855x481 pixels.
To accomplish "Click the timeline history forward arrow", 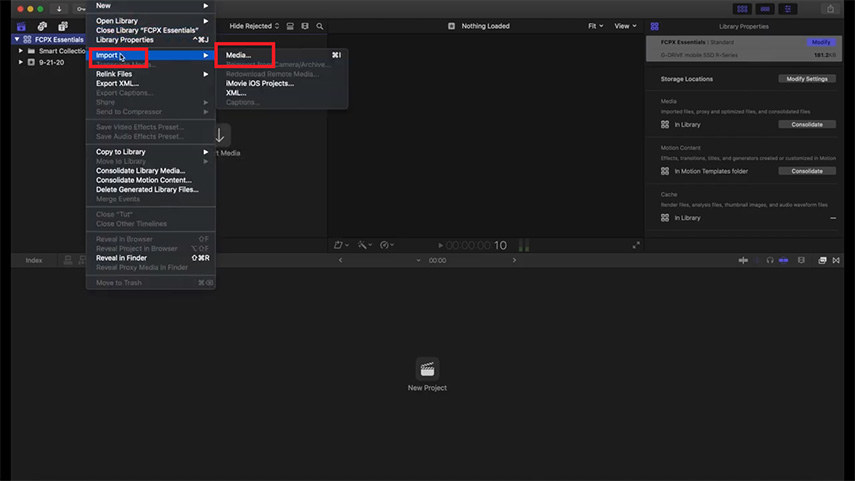I will 514,260.
